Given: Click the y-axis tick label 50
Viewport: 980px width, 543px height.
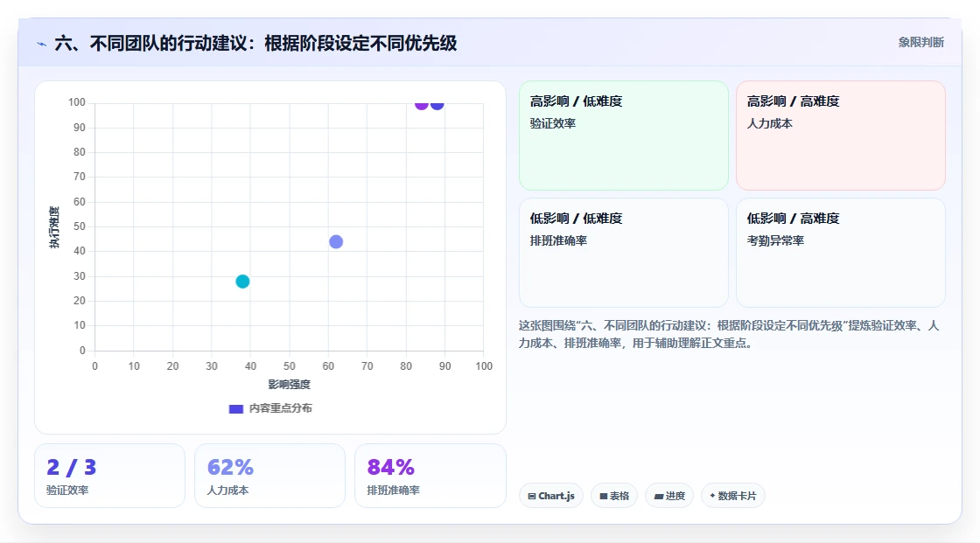Looking at the screenshot, I should point(80,226).
